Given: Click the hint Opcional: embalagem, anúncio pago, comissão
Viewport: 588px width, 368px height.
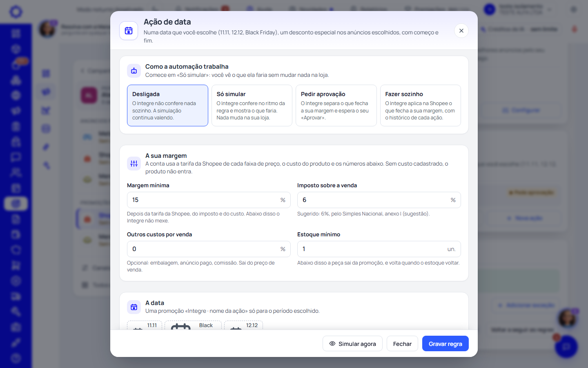Looking at the screenshot, I should [x=201, y=266].
